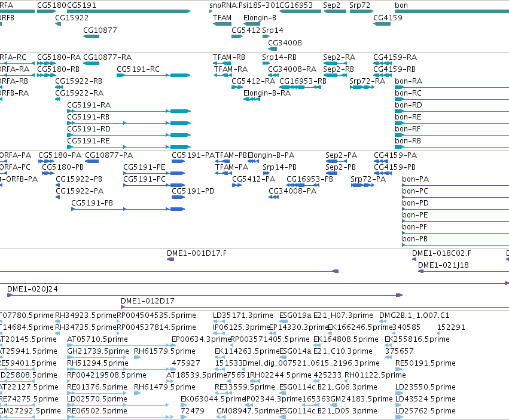Click the CG5191-RA transcript label

tap(89, 105)
